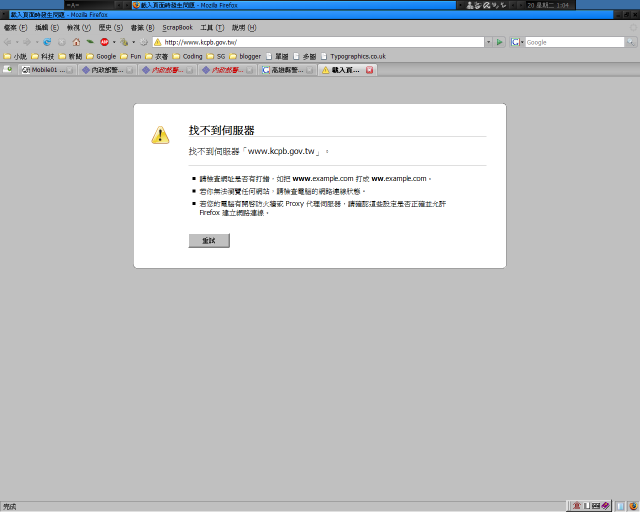Go to the Home page icon
This screenshot has width=640, height=512.
pos(76,42)
